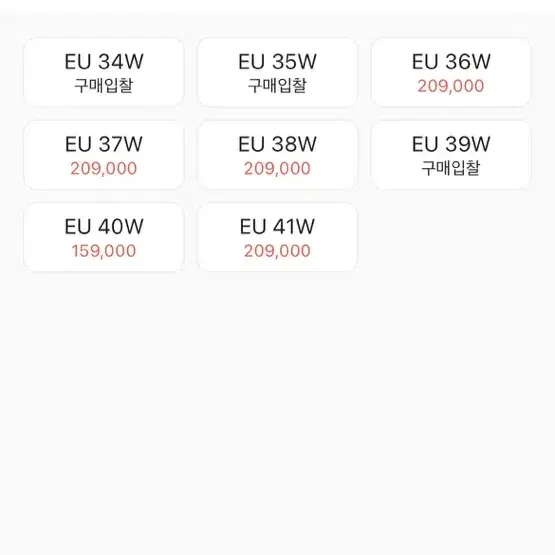Click the EU 34W label text
The image size is (555, 555).
104,62
